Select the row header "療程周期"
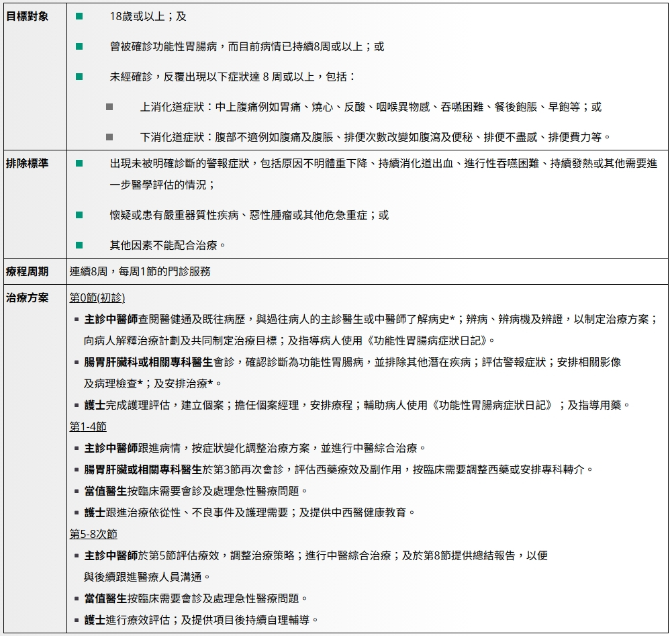The height and width of the screenshot is (636, 672). pos(27,271)
